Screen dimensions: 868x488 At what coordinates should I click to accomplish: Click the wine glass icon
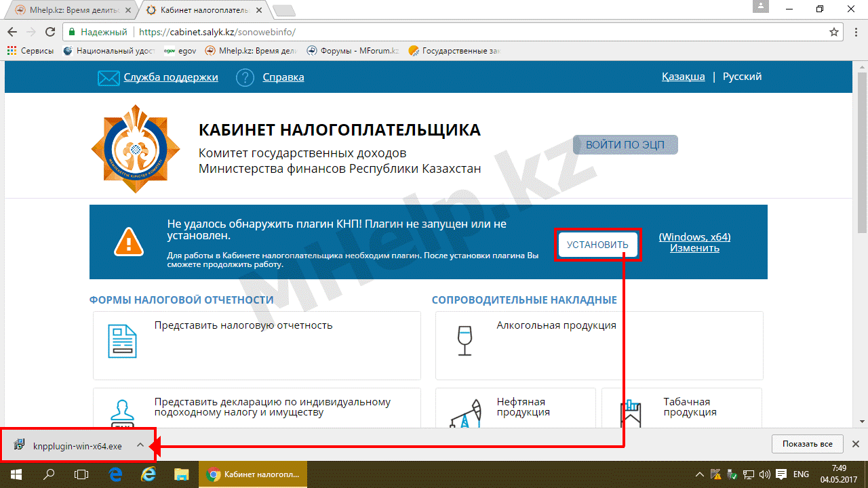[x=465, y=341]
